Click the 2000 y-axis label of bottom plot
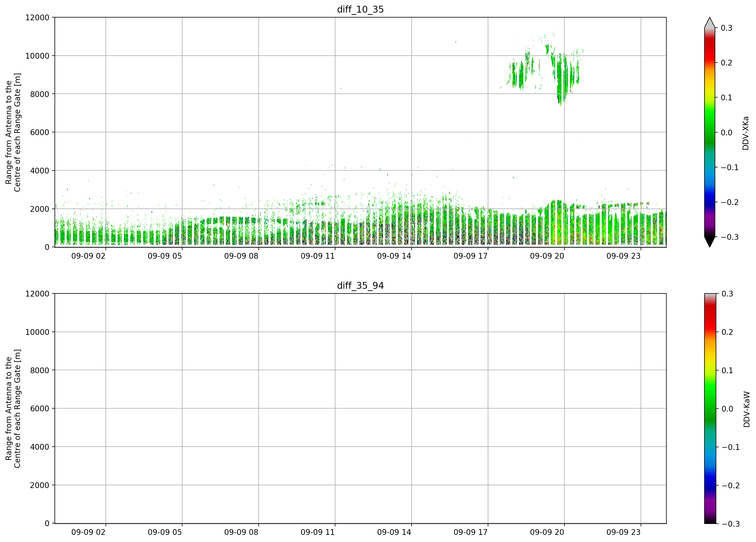The height and width of the screenshot is (542, 756). tap(40, 485)
